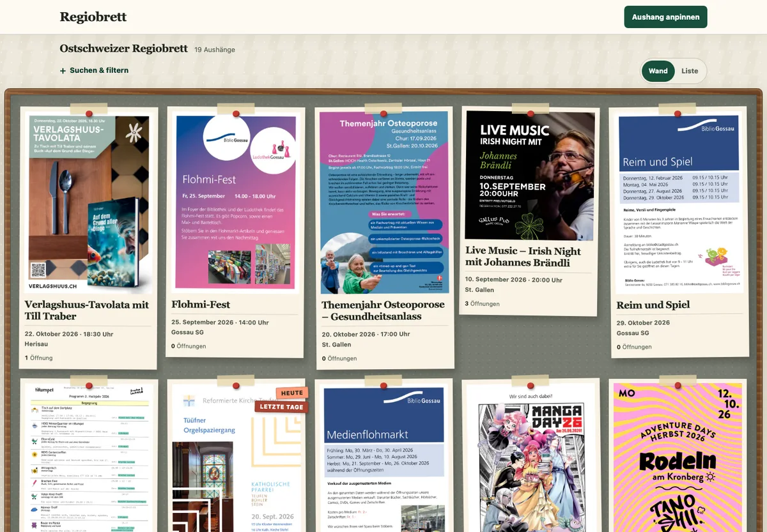Click date 22. Oktober 2026 · 18:30 Uhr
Image resolution: width=767 pixels, height=532 pixels.
pos(69,334)
